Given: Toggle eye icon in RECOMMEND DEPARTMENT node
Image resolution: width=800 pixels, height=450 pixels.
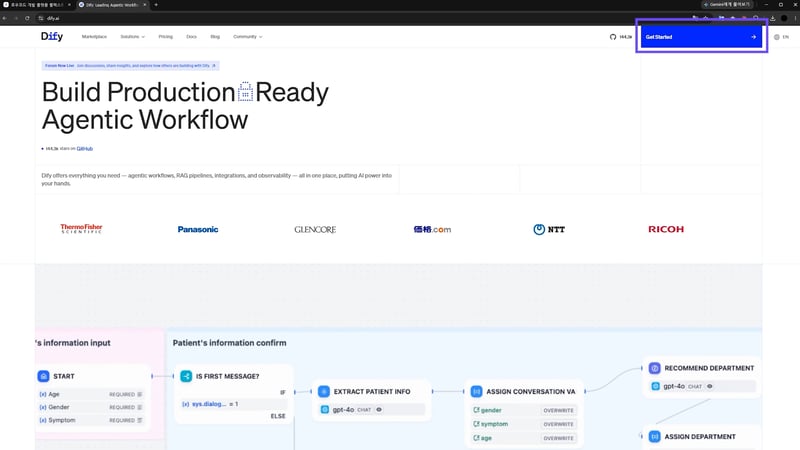Looking at the screenshot, I should (x=710, y=386).
